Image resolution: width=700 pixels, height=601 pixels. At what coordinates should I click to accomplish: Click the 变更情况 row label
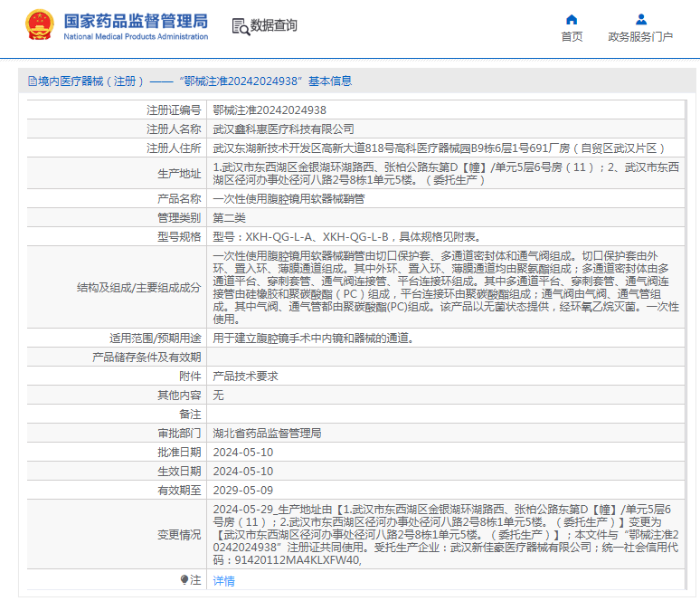click(x=179, y=534)
